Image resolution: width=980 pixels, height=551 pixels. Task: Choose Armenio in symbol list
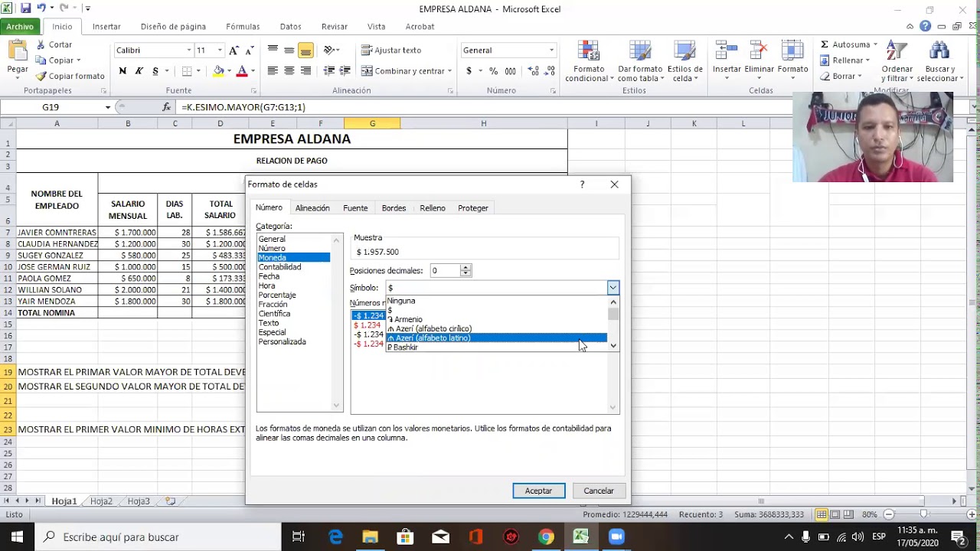coord(496,319)
